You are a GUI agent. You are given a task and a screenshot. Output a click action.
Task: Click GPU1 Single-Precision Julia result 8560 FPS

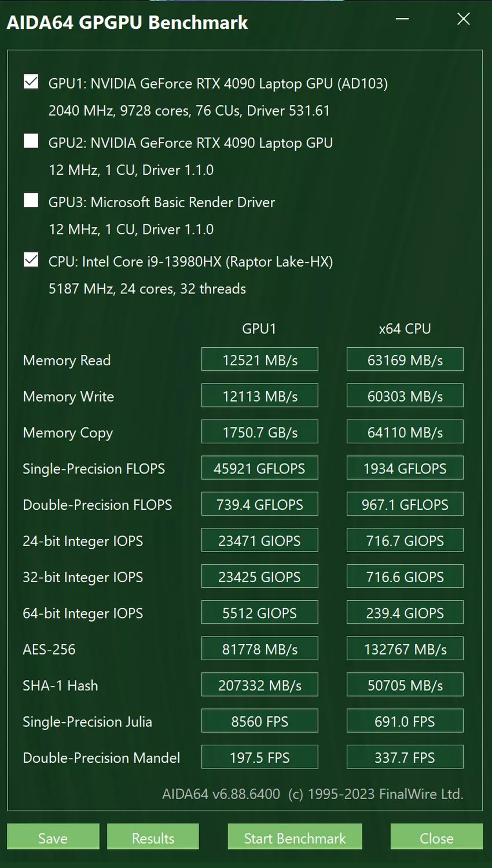click(260, 722)
